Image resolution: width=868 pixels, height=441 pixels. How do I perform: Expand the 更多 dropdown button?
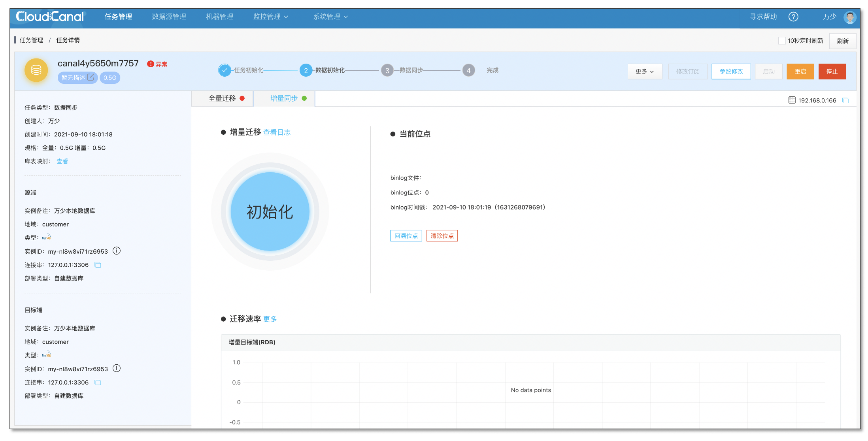(x=645, y=72)
